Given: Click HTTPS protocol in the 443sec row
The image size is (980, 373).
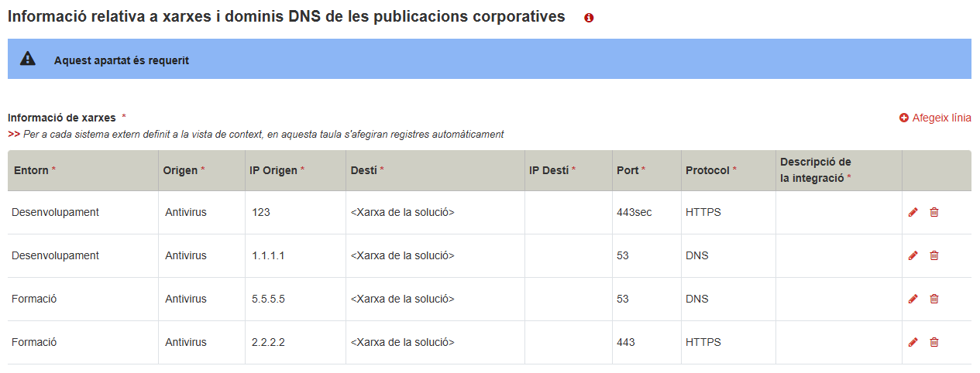Looking at the screenshot, I should click(703, 212).
